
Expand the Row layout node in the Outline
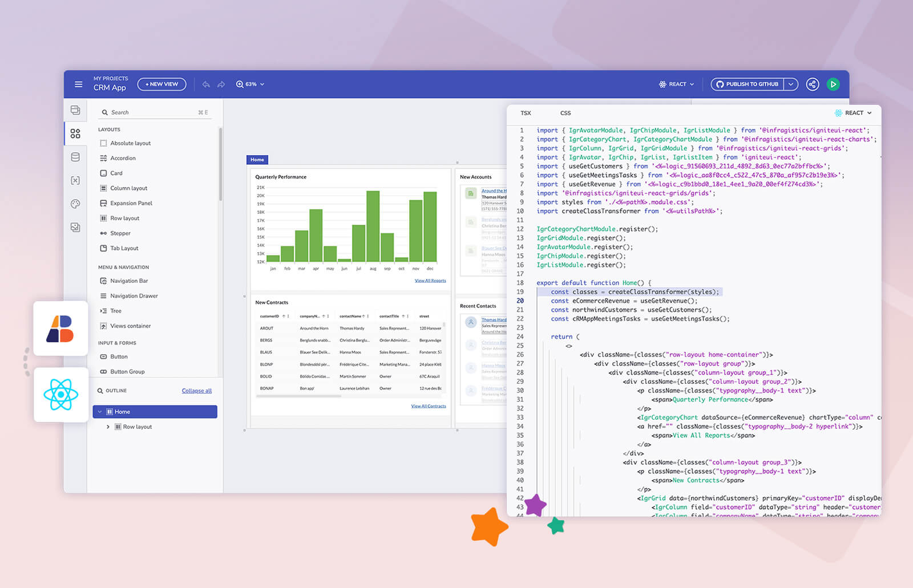108,426
